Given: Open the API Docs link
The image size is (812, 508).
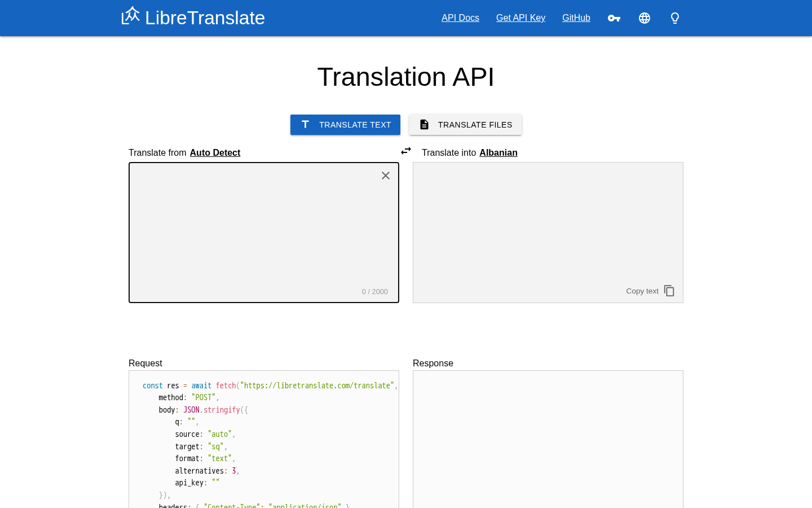Looking at the screenshot, I should tap(460, 18).
